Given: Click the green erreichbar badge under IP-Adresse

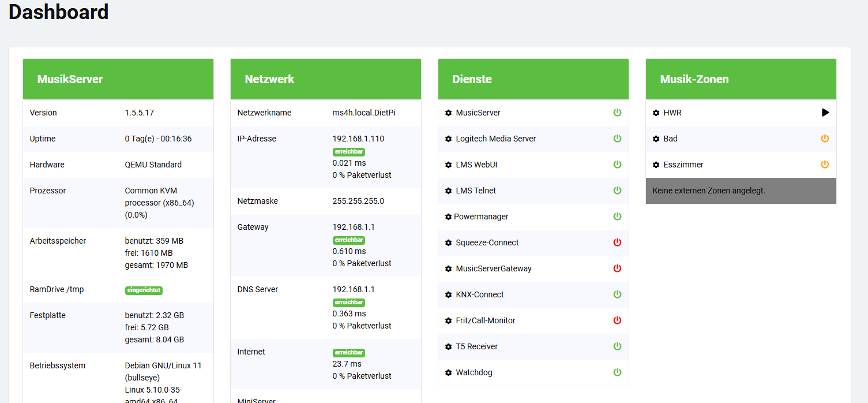Looking at the screenshot, I should [349, 152].
